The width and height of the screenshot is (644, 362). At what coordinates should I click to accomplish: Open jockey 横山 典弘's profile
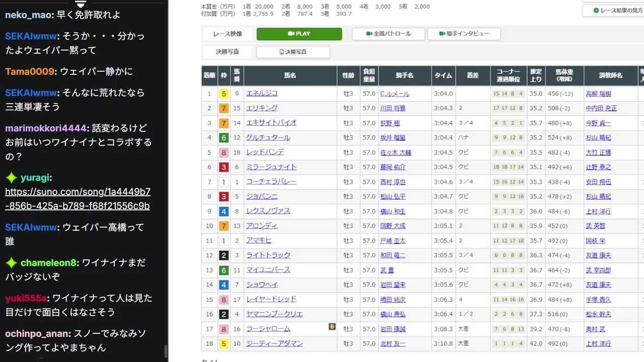point(393,314)
